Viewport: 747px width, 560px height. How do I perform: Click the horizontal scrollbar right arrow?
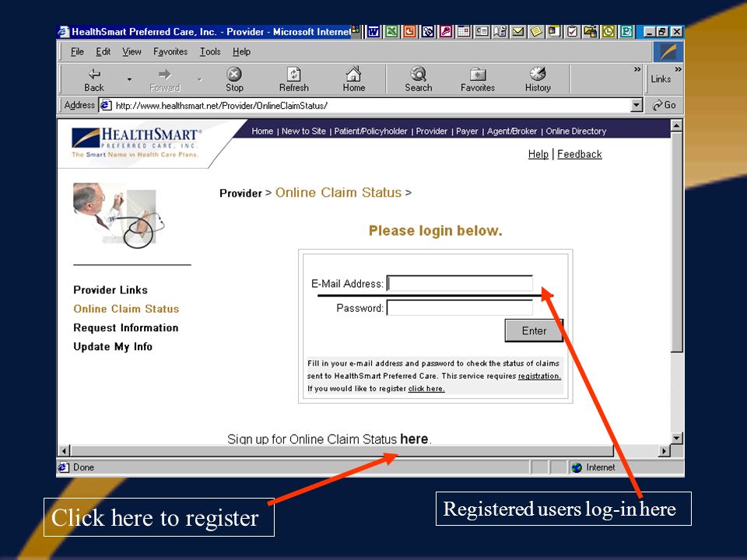click(664, 450)
